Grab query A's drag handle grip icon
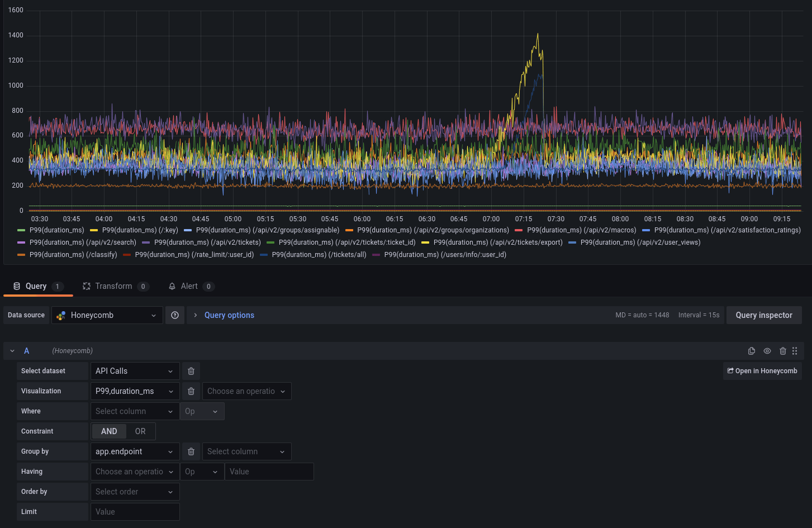 coord(795,351)
